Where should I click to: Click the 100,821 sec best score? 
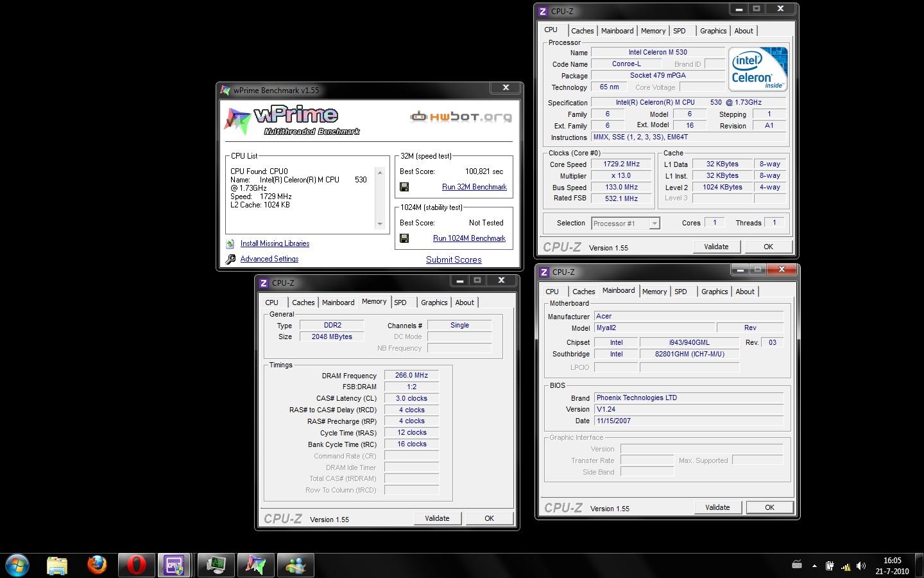[484, 171]
